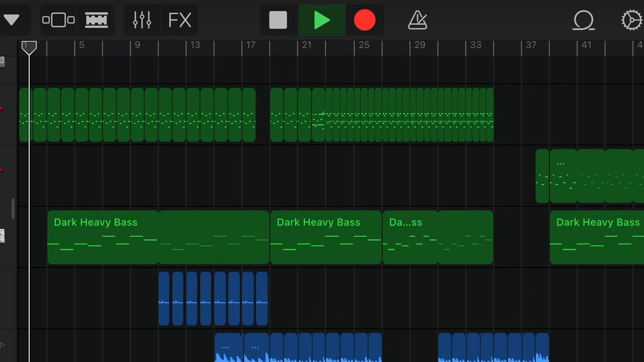644x362 pixels.
Task: Toggle the metronome
Action: point(418,20)
